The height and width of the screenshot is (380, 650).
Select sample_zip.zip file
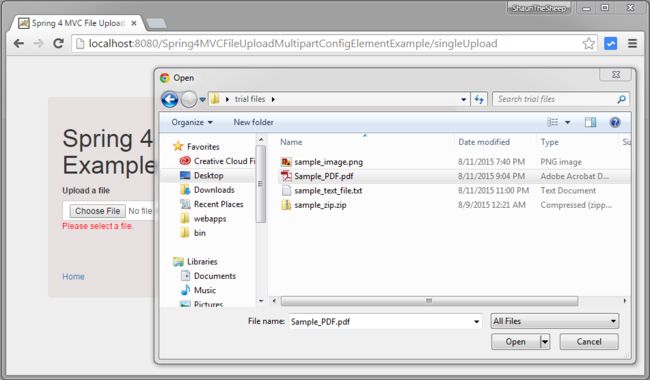coord(320,205)
